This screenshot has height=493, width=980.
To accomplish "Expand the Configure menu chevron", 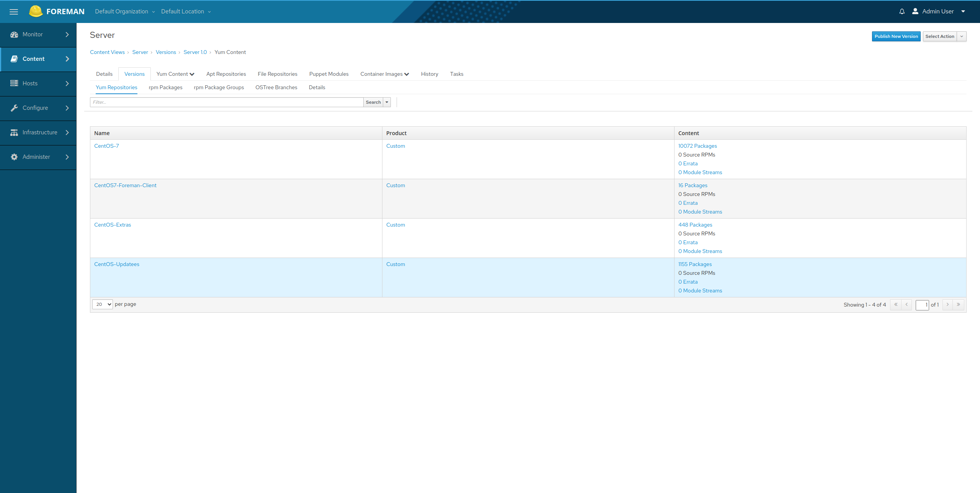I will (x=67, y=108).
